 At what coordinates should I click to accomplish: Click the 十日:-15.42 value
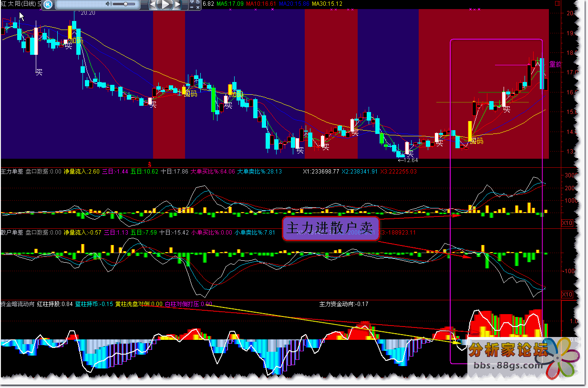(174, 233)
